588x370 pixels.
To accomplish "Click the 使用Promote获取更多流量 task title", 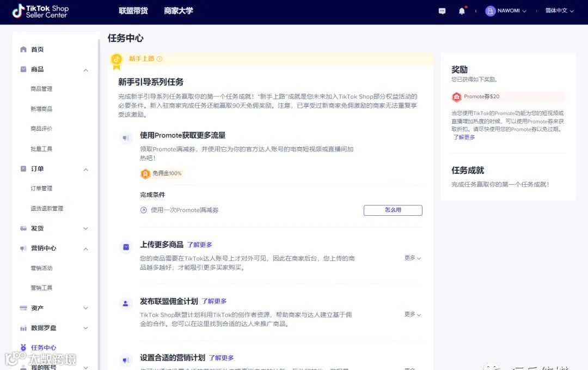I will 182,135.
